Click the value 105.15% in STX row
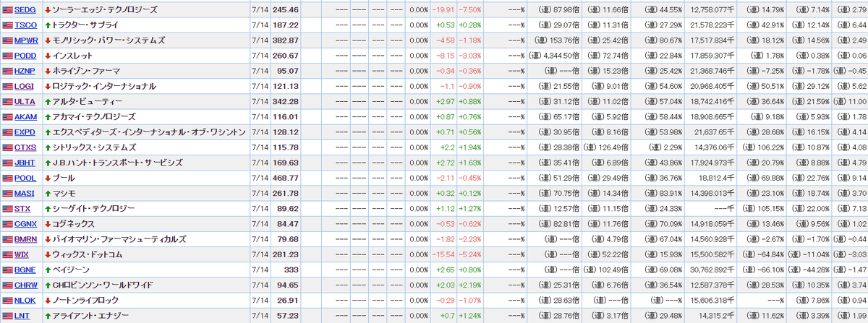868x323 pixels. click(x=769, y=208)
